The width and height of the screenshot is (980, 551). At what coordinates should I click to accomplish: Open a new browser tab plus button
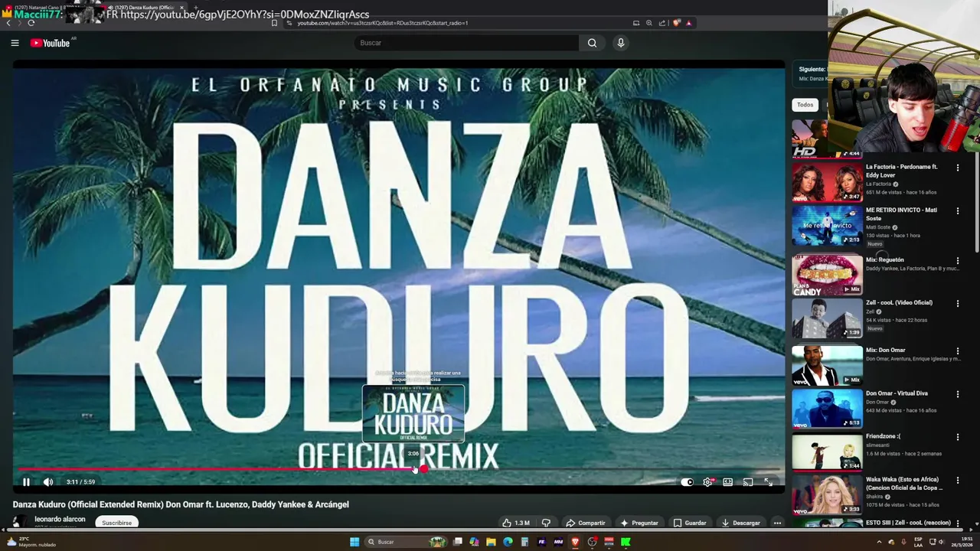pyautogui.click(x=196, y=8)
